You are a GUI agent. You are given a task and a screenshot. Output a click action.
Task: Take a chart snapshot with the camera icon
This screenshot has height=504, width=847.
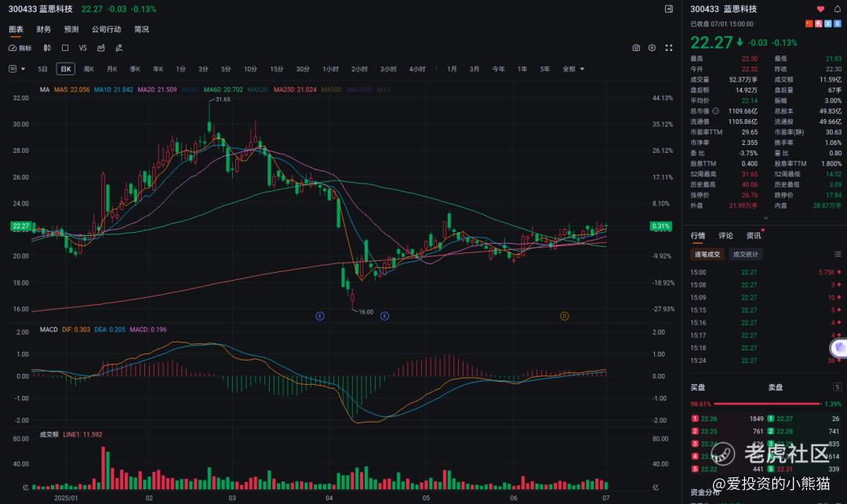coord(636,48)
